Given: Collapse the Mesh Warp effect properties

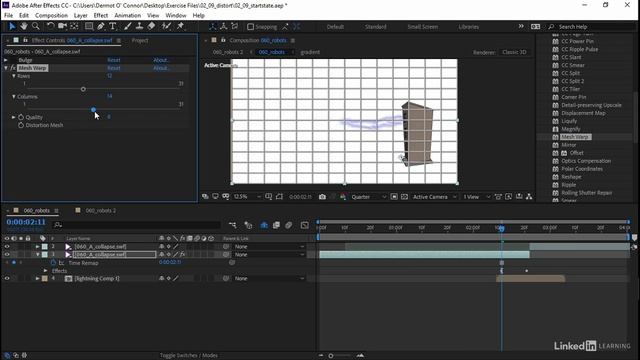Looking at the screenshot, I should [6, 68].
